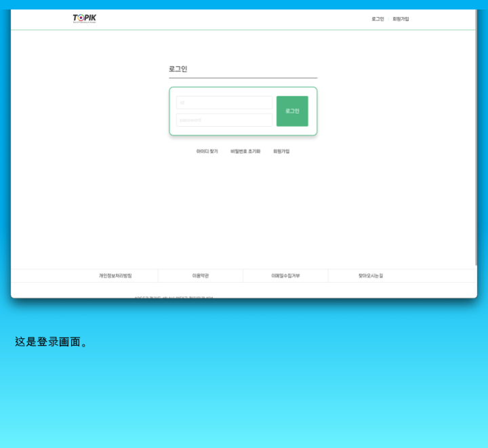
Task: Click the divider line under the 로그인 heading
Action: [243, 78]
